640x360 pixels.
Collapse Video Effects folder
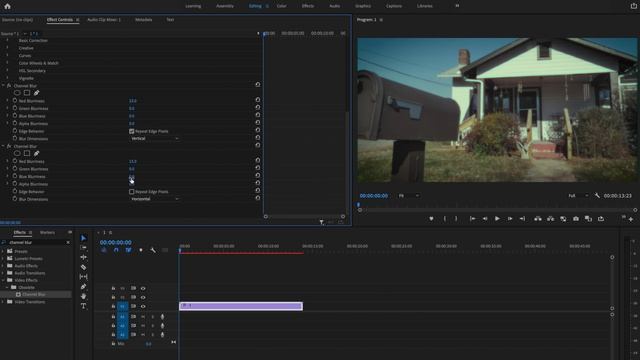(x=3, y=280)
